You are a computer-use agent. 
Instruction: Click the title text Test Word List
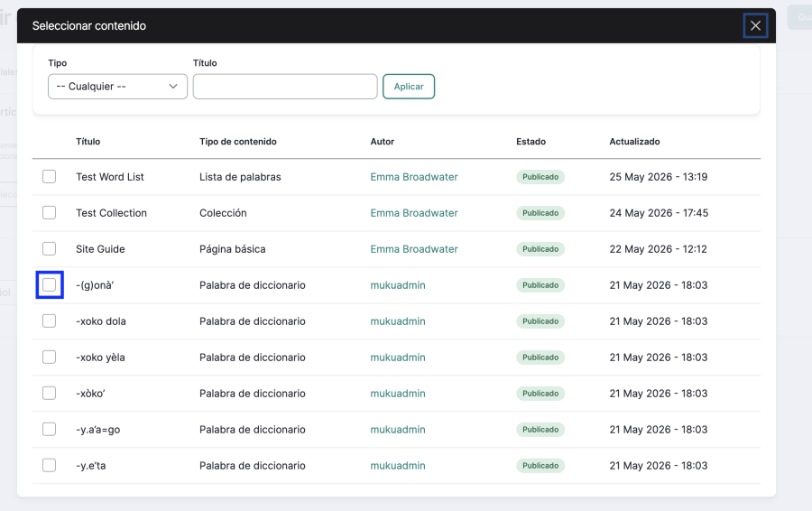click(x=110, y=177)
